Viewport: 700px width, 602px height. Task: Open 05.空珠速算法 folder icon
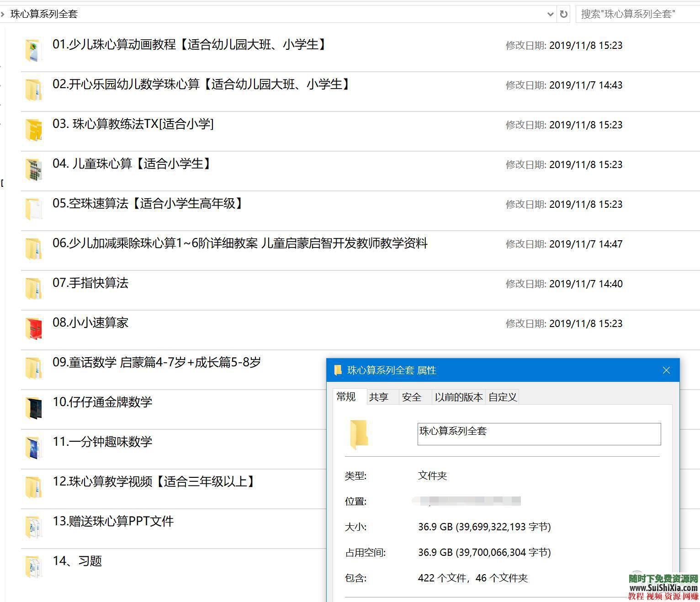[33, 209]
